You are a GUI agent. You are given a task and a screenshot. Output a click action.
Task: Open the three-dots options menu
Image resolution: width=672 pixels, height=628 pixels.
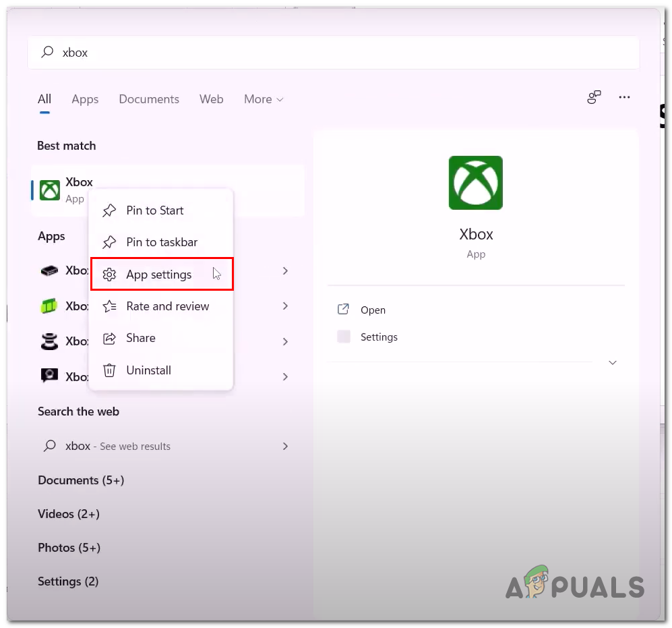click(624, 97)
